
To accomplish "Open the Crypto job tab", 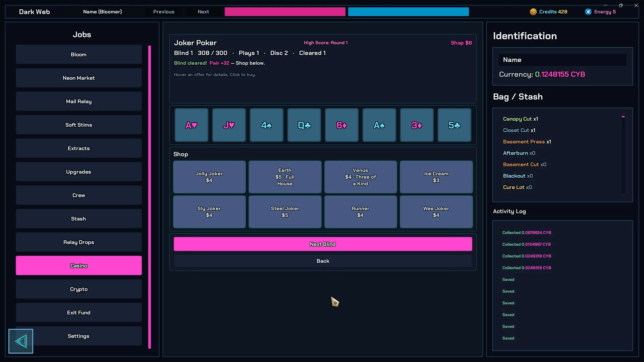I will pyautogui.click(x=79, y=289).
